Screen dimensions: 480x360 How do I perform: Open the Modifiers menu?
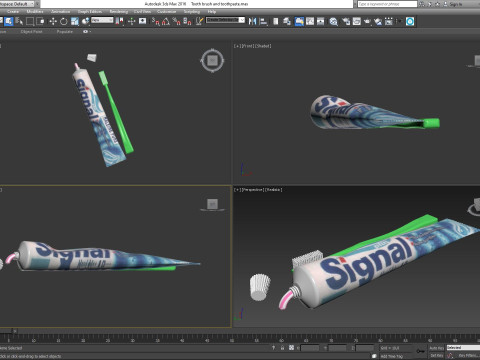coord(35,12)
